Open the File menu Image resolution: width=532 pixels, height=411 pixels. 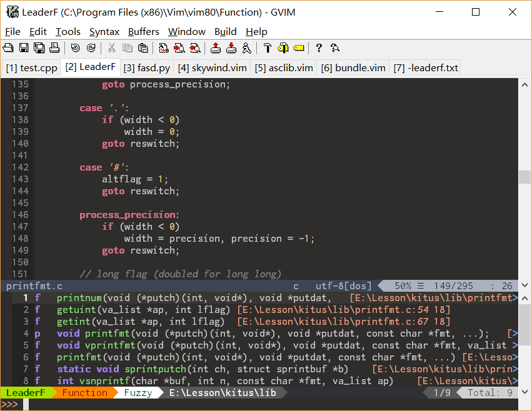[x=13, y=31]
